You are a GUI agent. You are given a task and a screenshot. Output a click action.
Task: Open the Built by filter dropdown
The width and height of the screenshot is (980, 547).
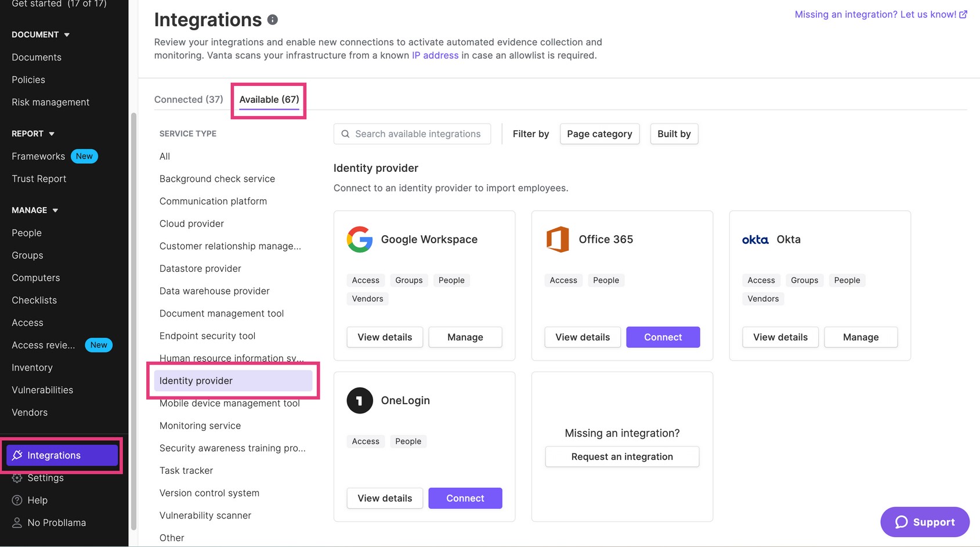click(674, 134)
